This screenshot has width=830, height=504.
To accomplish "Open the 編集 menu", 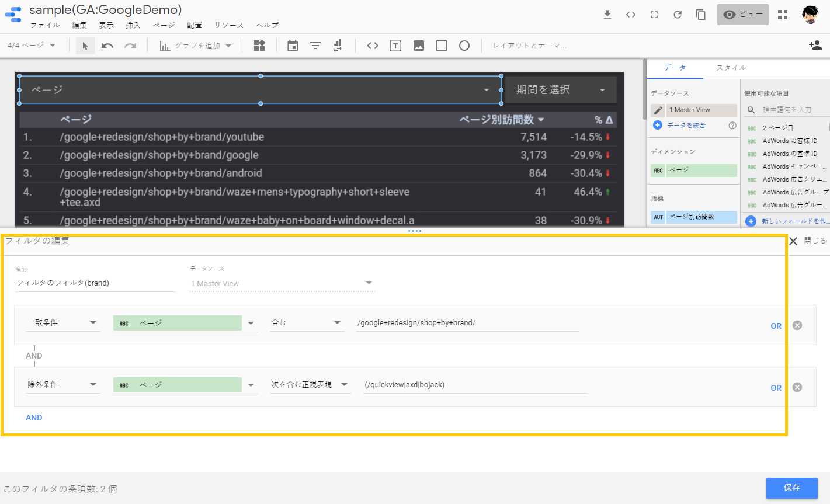I will (79, 25).
